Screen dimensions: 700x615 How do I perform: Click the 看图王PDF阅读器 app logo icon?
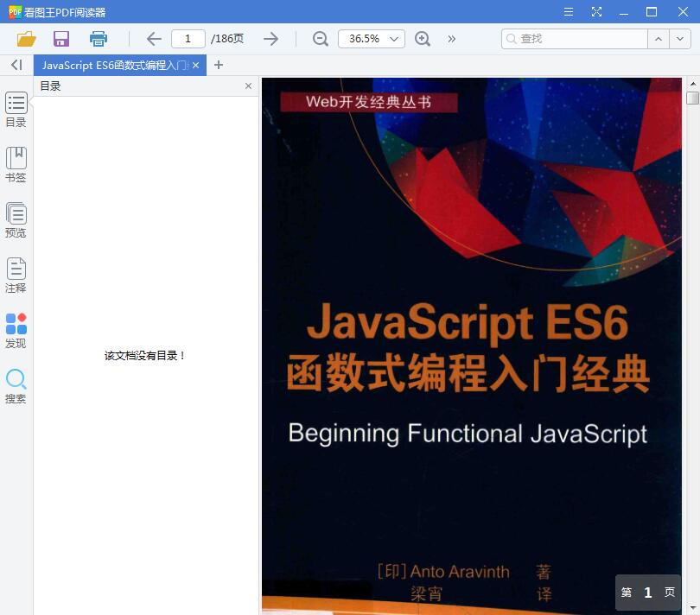(15, 11)
